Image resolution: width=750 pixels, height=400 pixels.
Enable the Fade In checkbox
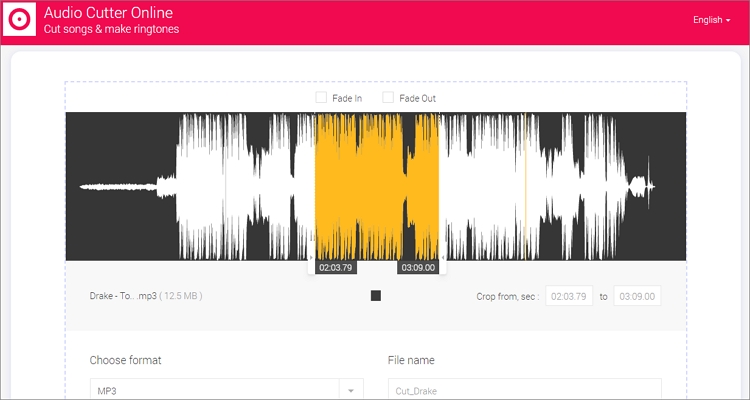(x=321, y=98)
